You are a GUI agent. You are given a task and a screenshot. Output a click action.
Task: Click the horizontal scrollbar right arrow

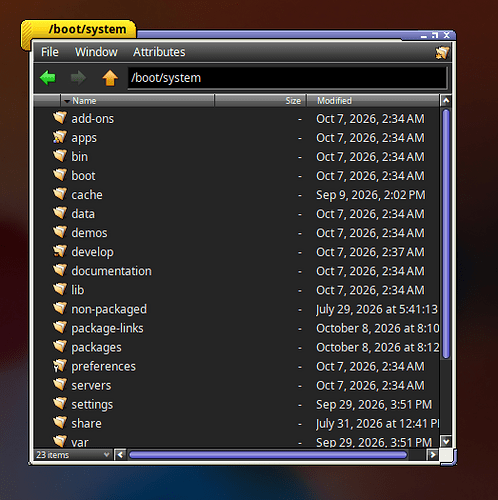[433, 455]
